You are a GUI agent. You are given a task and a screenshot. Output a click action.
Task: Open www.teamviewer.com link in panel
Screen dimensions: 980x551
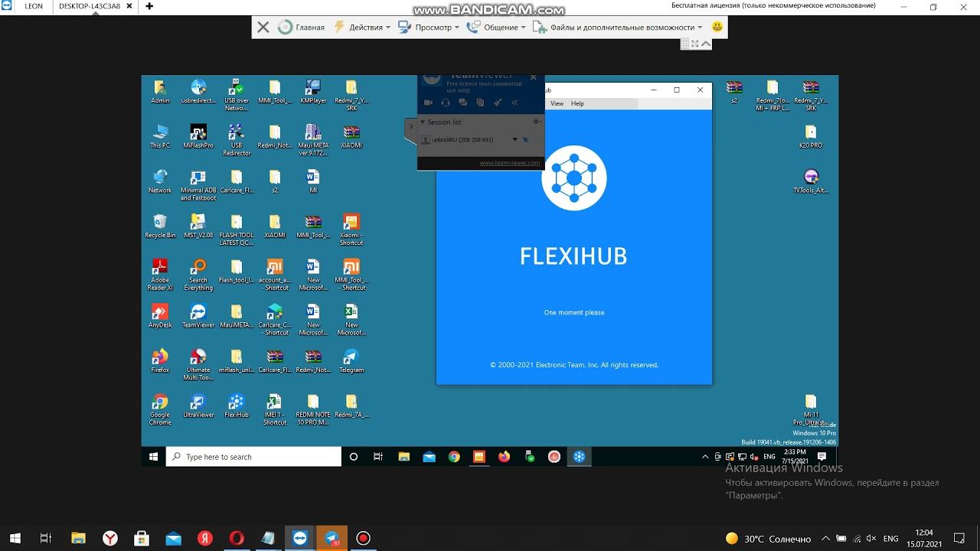(509, 162)
